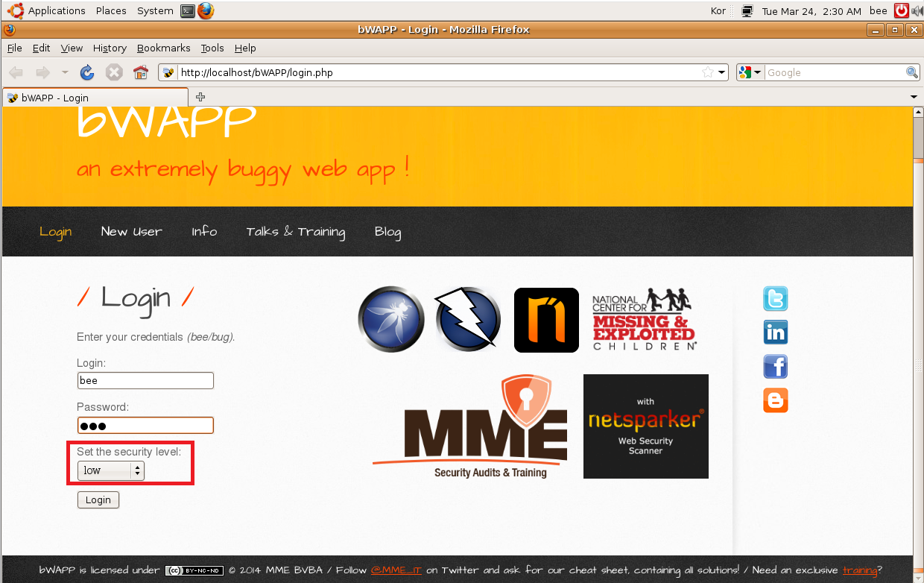Click the Netsparker Web Security Scanner banner
924x583 pixels.
(646, 426)
